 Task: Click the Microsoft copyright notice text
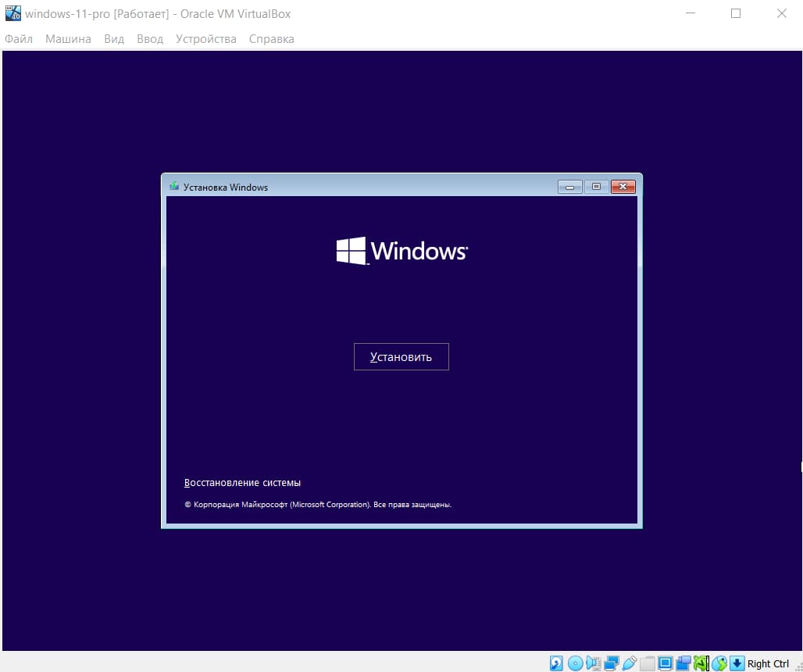[x=318, y=505]
